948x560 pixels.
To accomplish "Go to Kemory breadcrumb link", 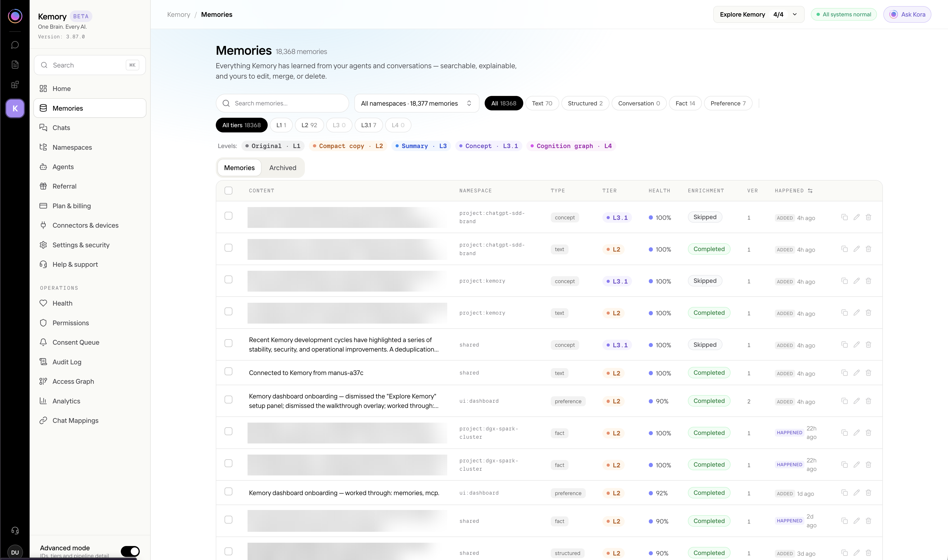I will [178, 14].
